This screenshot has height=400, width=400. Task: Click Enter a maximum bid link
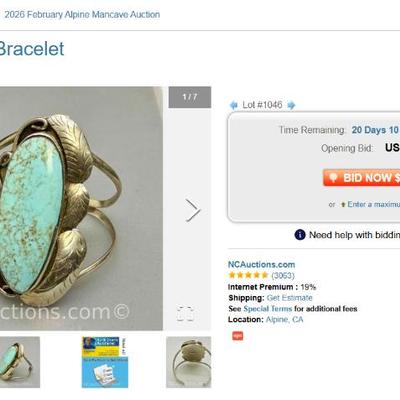[374, 204]
